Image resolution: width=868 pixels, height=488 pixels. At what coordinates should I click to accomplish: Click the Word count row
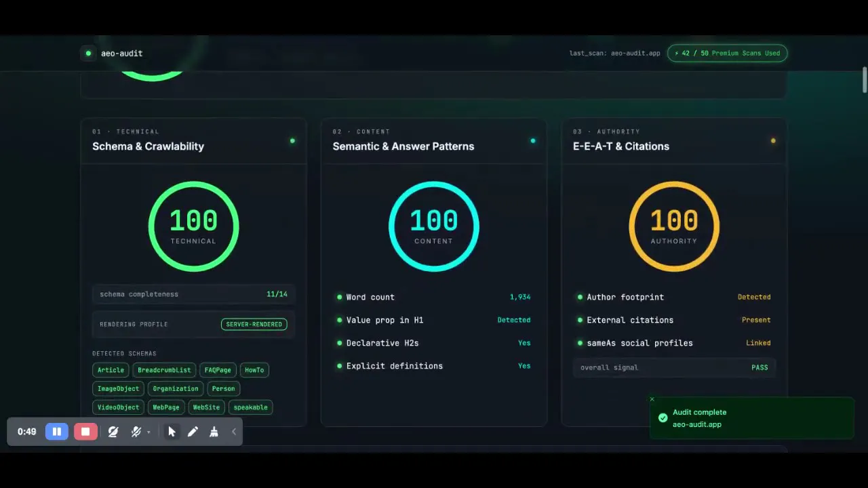pyautogui.click(x=434, y=297)
